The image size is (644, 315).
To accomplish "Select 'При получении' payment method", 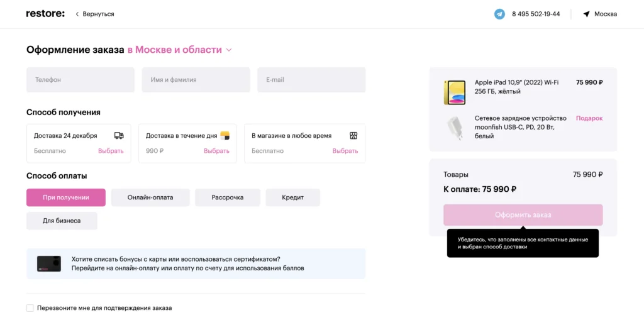I will coord(65,197).
